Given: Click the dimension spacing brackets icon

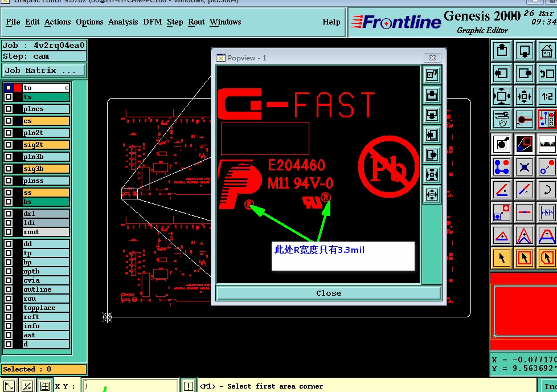Looking at the screenshot, I should [547, 213].
